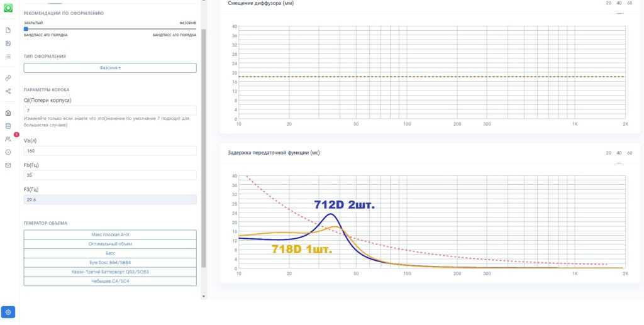
Task: Set displacement chart scale to 60
Action: pos(630,3)
